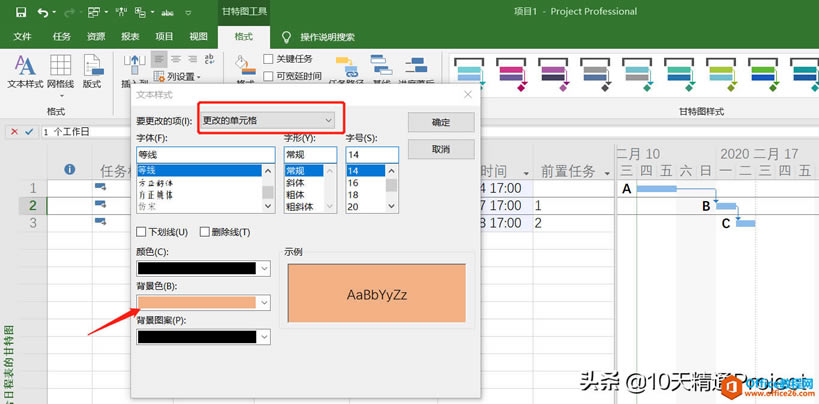Click the lightbulb 操作说明搜索 icon

click(286, 37)
